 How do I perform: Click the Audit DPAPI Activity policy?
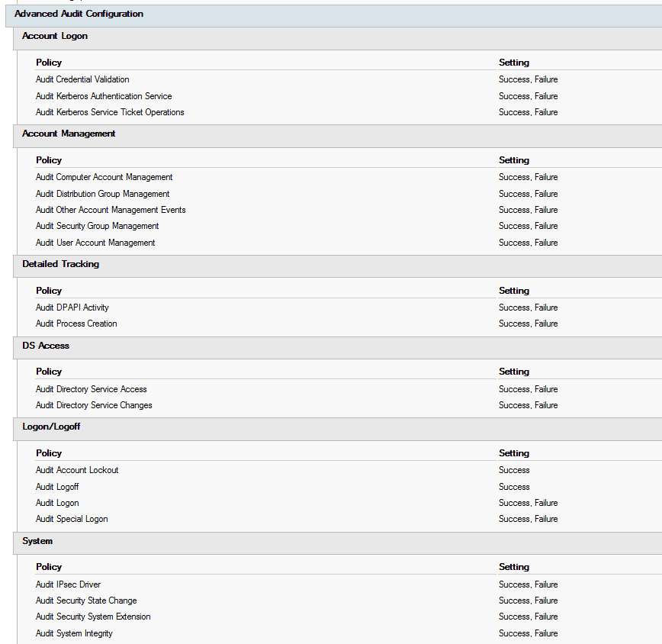pyautogui.click(x=72, y=308)
